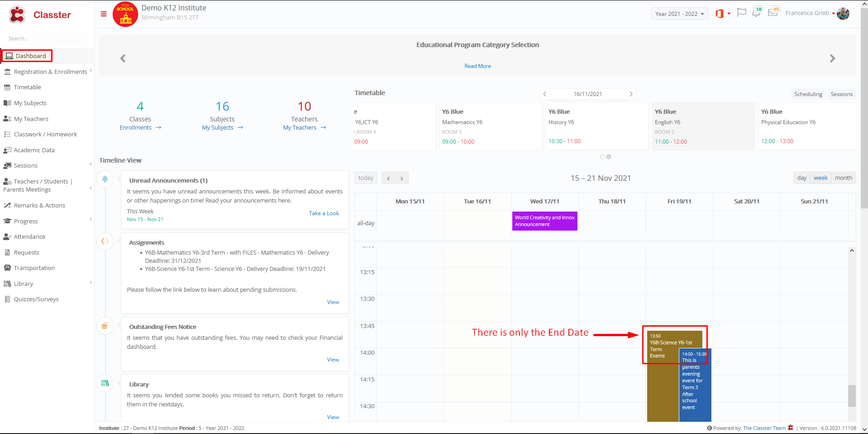Switch calendar to day view

(x=801, y=178)
